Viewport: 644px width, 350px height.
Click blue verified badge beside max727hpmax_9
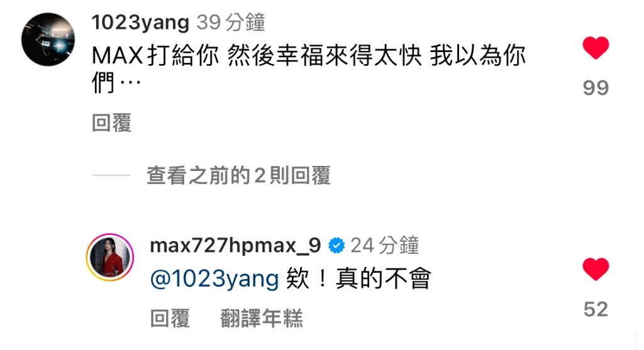pyautogui.click(x=336, y=246)
